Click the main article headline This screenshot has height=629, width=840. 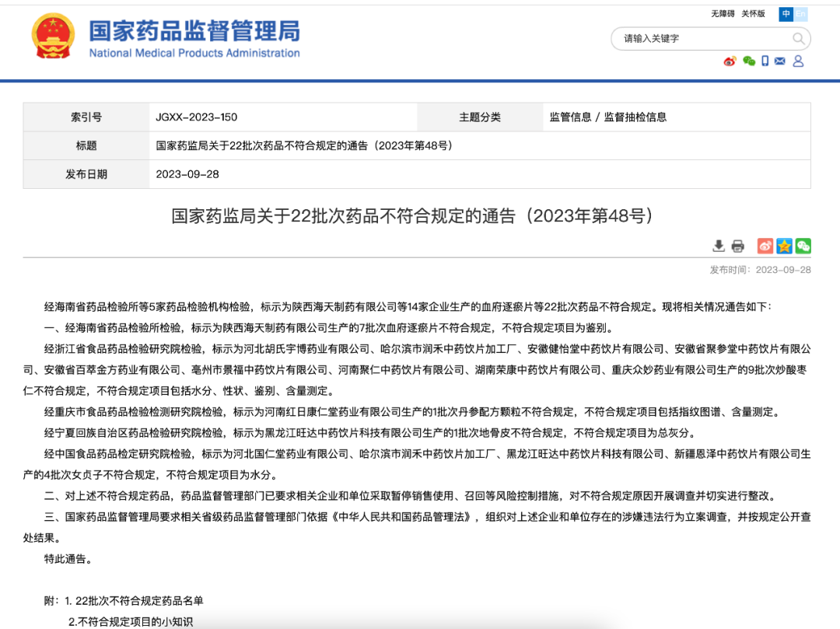point(412,215)
